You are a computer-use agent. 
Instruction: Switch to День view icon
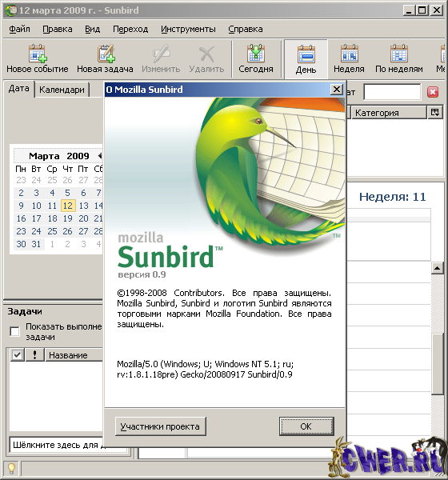pyautogui.click(x=306, y=54)
